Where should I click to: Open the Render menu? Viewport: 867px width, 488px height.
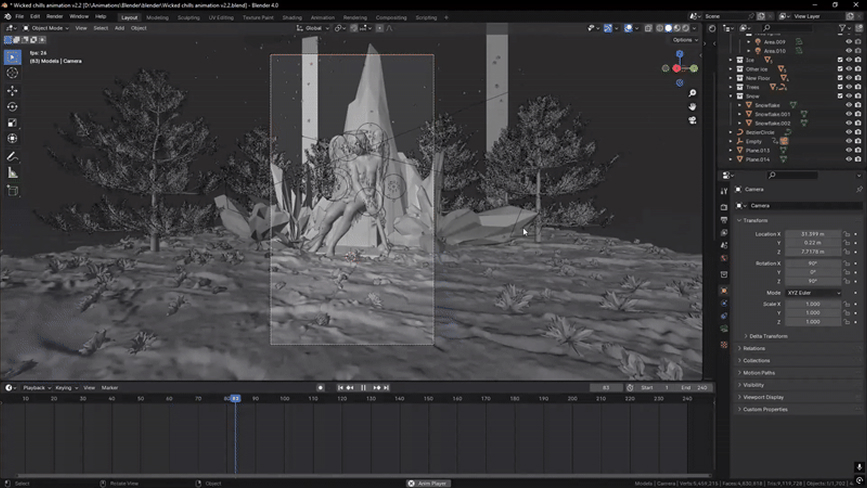point(55,17)
